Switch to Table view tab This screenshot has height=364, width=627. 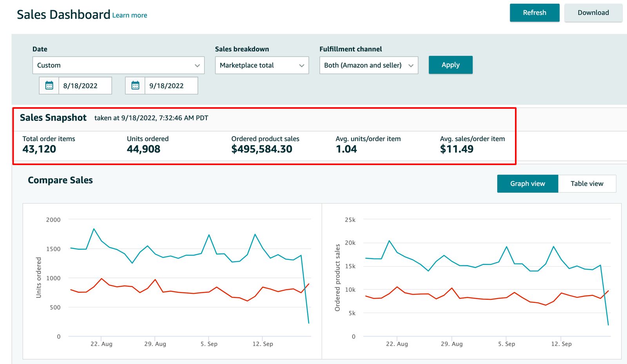point(587,184)
